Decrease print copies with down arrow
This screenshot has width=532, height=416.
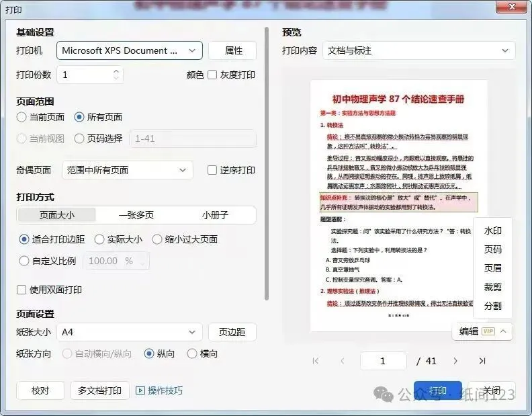[x=116, y=78]
